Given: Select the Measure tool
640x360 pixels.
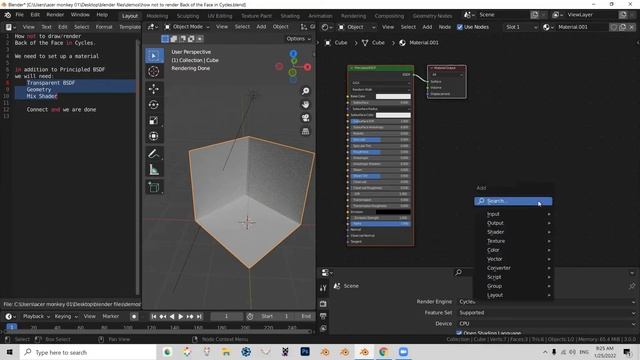Looking at the screenshot, I should pos(154,169).
